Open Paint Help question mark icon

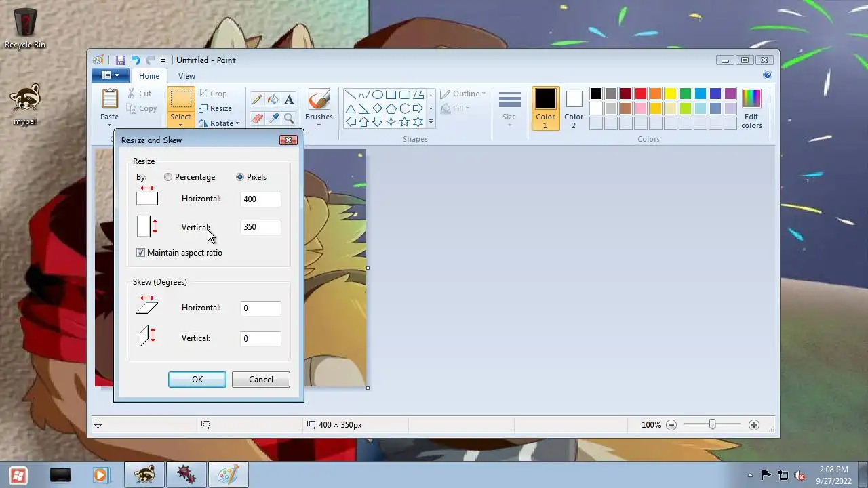coord(768,75)
